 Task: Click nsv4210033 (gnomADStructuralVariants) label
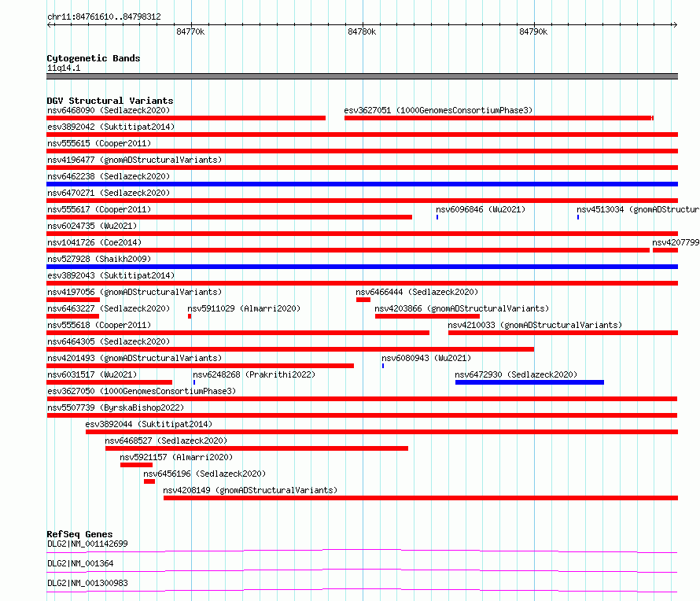point(535,325)
